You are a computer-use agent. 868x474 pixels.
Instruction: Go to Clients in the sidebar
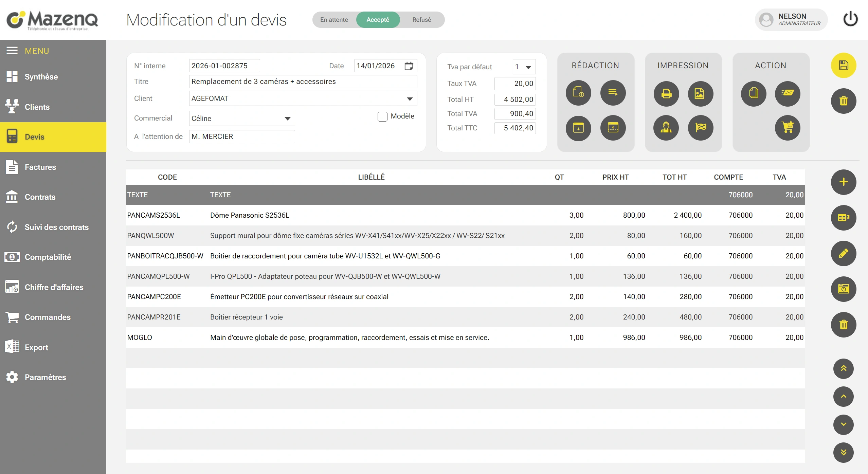(53, 107)
